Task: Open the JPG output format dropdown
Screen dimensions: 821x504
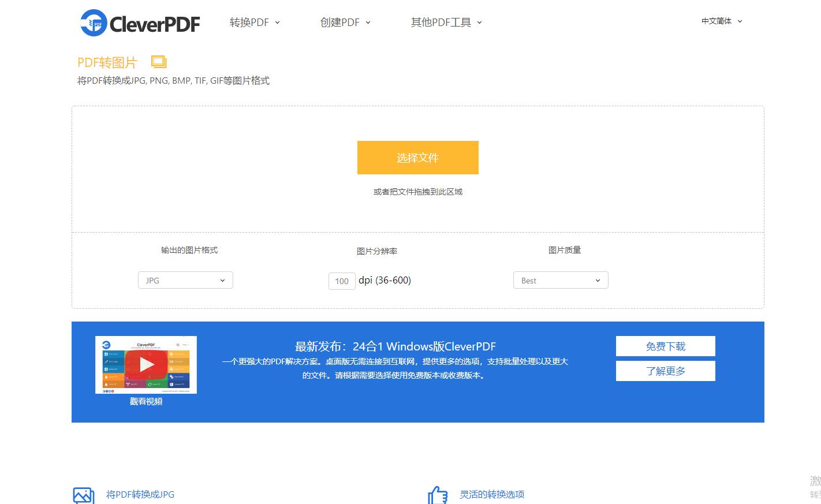Action: (x=185, y=280)
